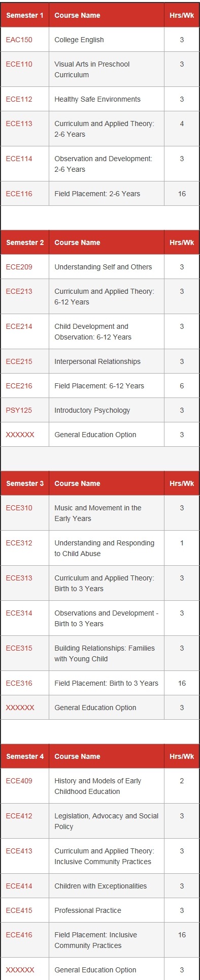The image size is (200, 980).
Task: Open the ECE414 Children with Exceptionalities link
Action: click(x=19, y=886)
